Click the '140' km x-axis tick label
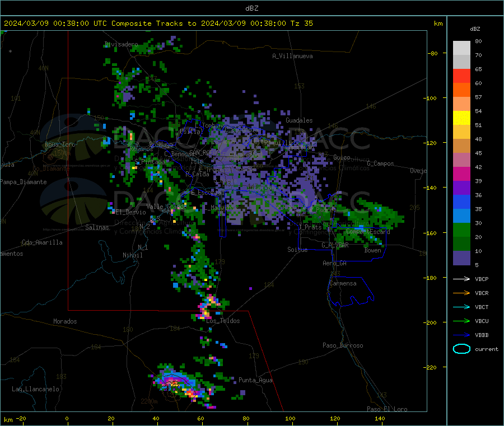The width and height of the screenshot is (504, 426). point(380,418)
